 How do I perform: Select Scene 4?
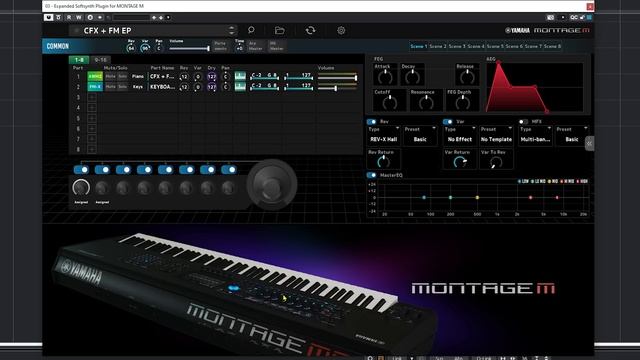(476, 47)
